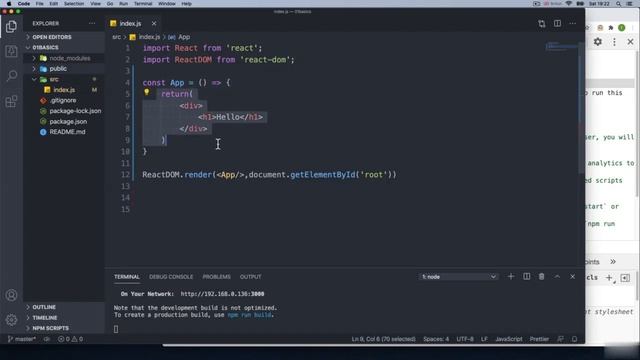Open the DevTools settings gear in browser window

click(598, 42)
